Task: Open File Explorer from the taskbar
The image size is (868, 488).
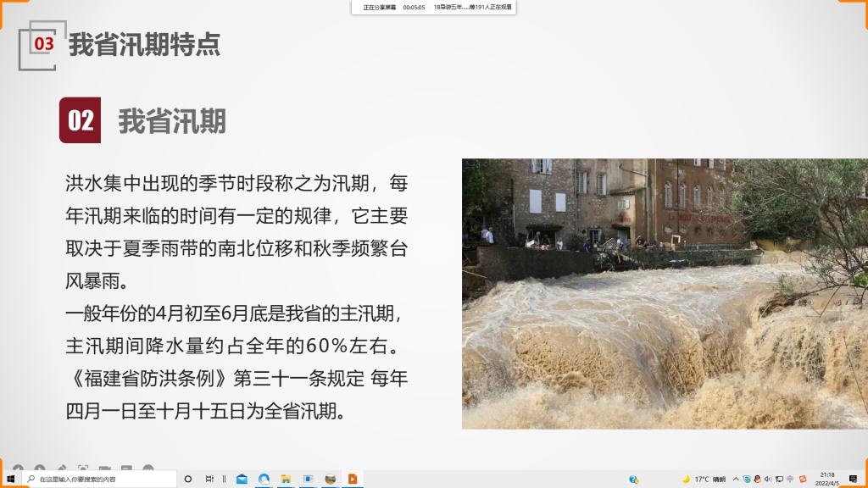Action: tap(286, 479)
